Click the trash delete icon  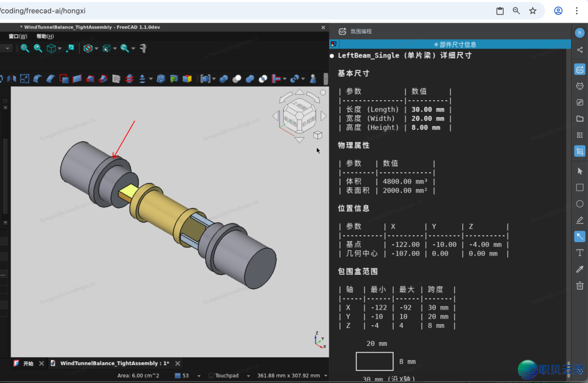(580, 285)
